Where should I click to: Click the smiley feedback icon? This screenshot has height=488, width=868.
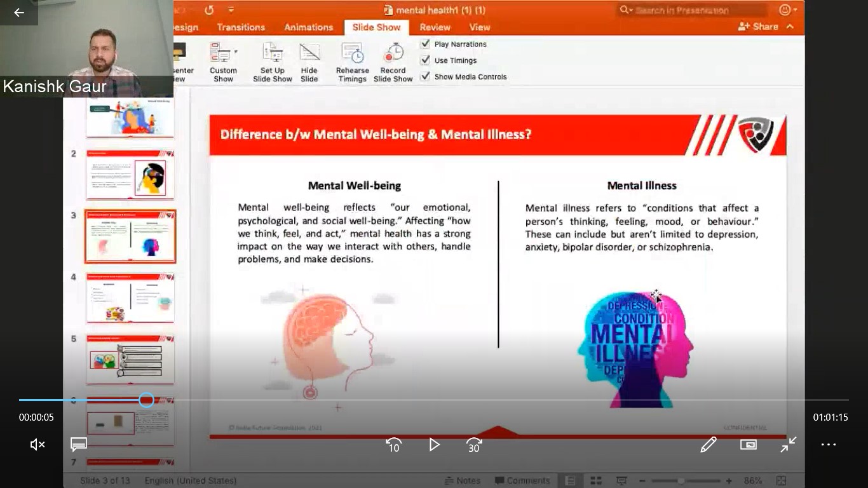point(785,10)
